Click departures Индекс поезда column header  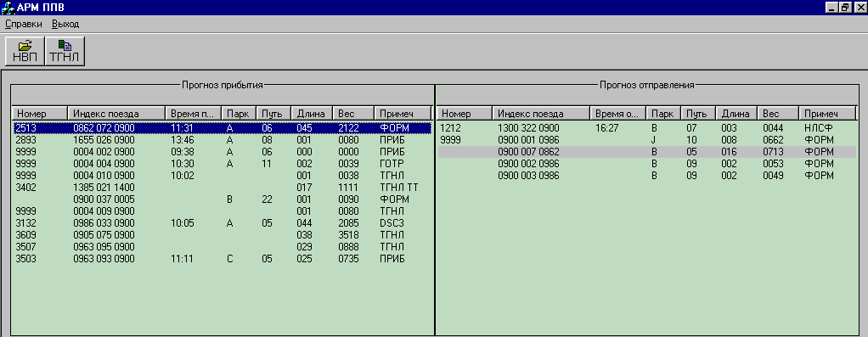tap(541, 114)
